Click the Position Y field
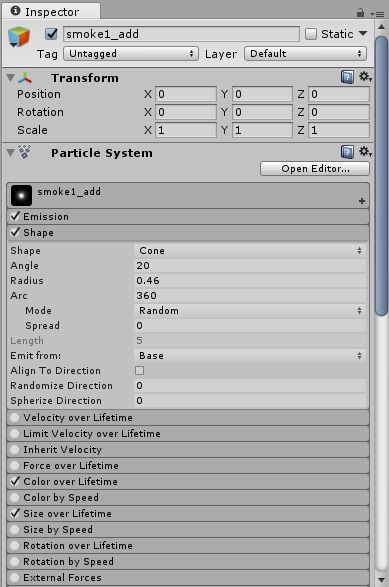389x587 pixels. tap(262, 94)
